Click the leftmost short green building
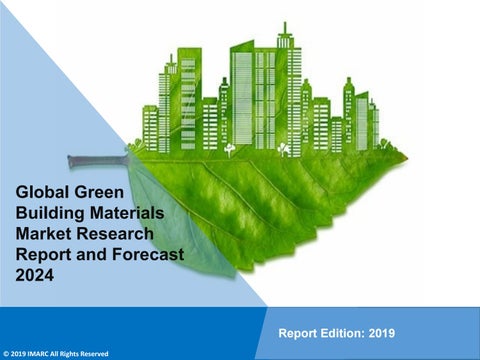The width and height of the screenshot is (480, 360). click(150, 128)
